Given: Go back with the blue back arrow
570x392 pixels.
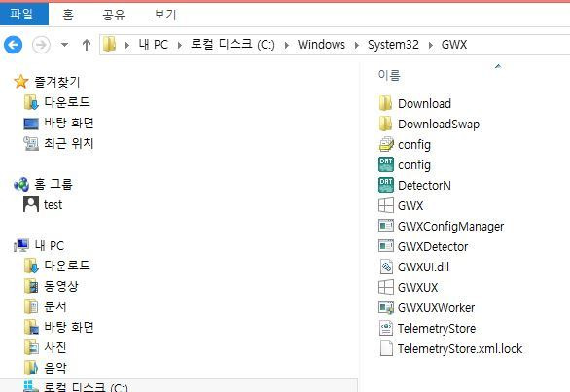Looking at the screenshot, I should click(x=13, y=45).
